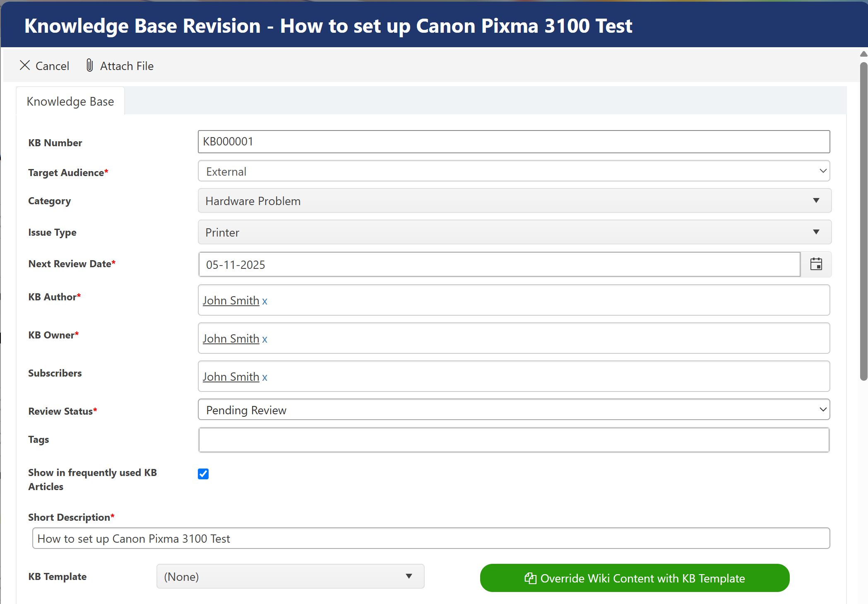
Task: Open the KB Template dropdown
Action: click(x=290, y=577)
